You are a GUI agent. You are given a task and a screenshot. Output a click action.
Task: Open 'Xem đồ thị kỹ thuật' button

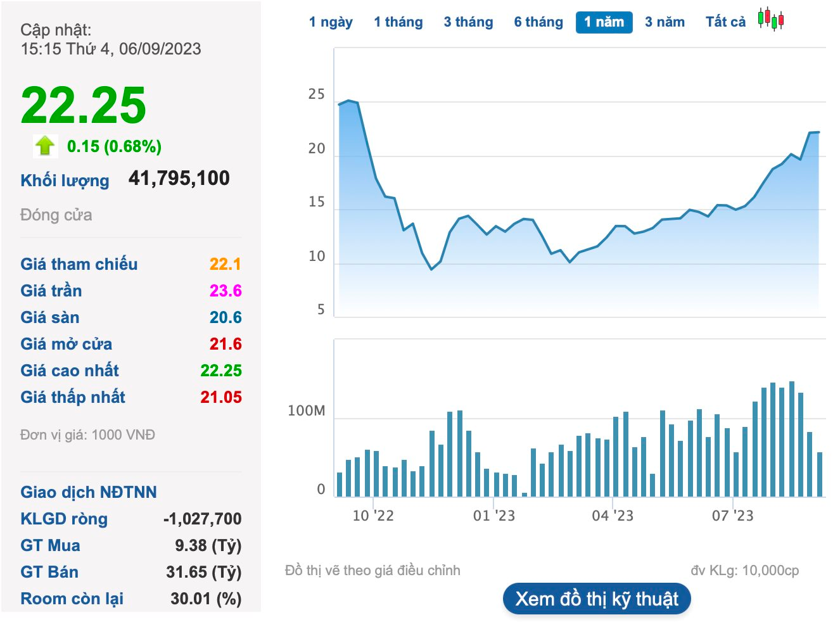[597, 599]
